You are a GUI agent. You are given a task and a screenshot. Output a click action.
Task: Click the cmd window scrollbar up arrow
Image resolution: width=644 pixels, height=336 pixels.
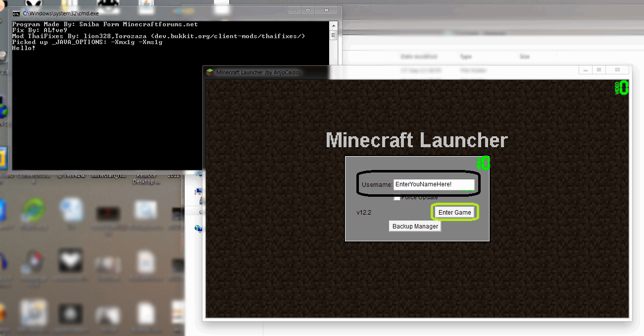tap(334, 25)
